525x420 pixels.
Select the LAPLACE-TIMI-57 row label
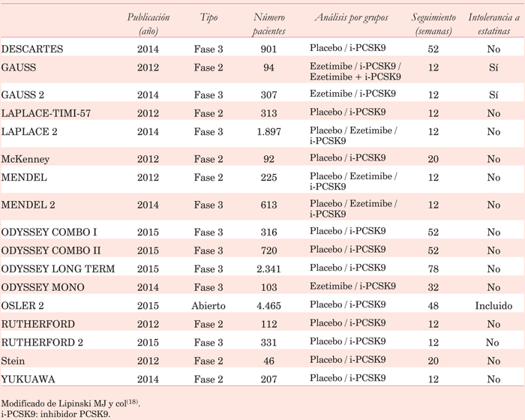(x=46, y=112)
